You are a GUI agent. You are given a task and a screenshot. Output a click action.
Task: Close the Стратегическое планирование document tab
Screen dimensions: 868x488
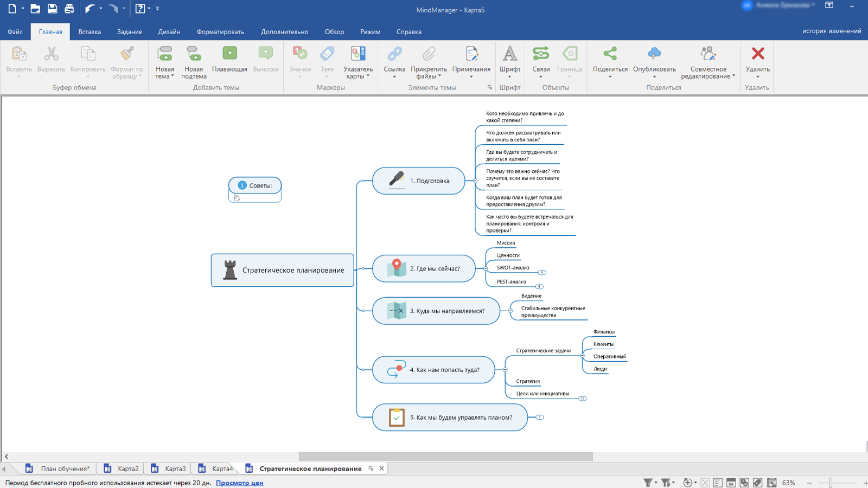point(381,468)
